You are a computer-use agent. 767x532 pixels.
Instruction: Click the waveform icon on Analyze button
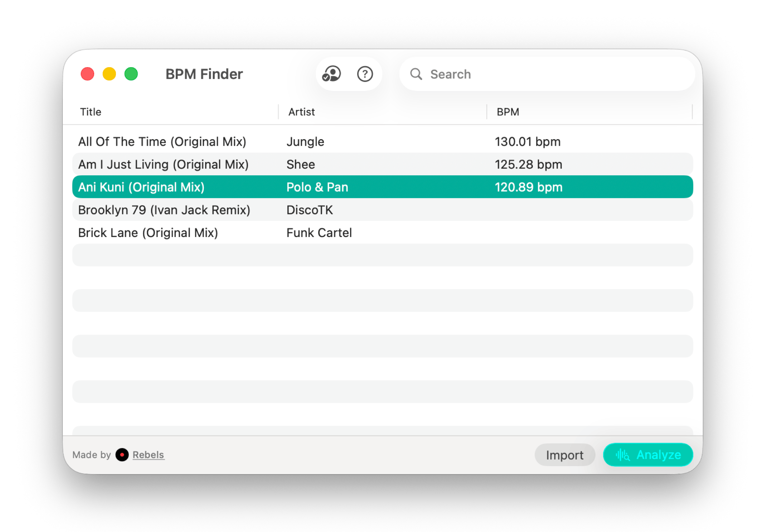(x=622, y=455)
